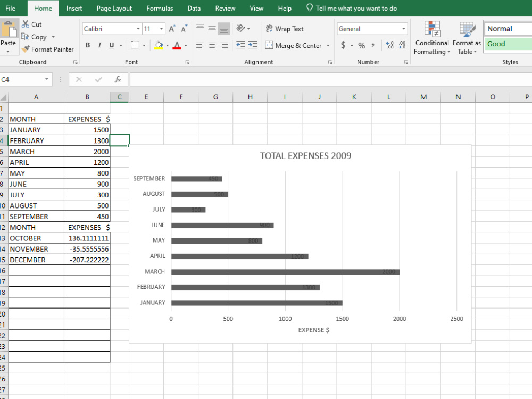
Task: Switch to the Insert tab
Action: point(74,8)
